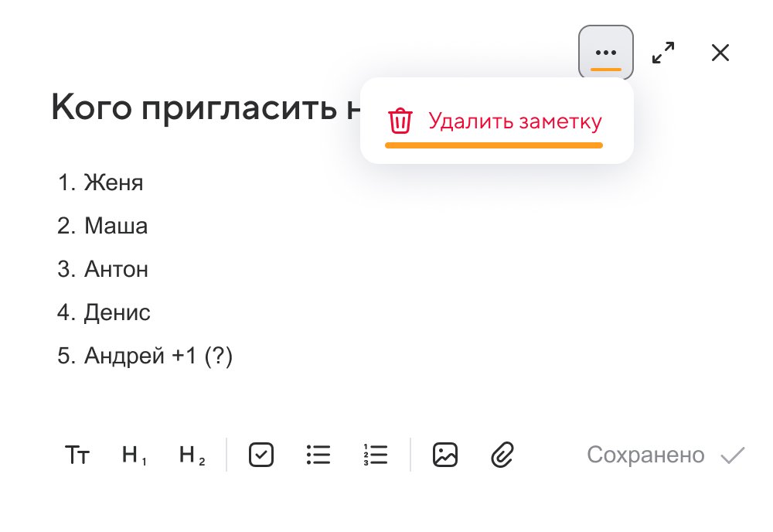Image resolution: width=773 pixels, height=532 pixels.
Task: Click the list item "Маша"
Action: tap(116, 227)
